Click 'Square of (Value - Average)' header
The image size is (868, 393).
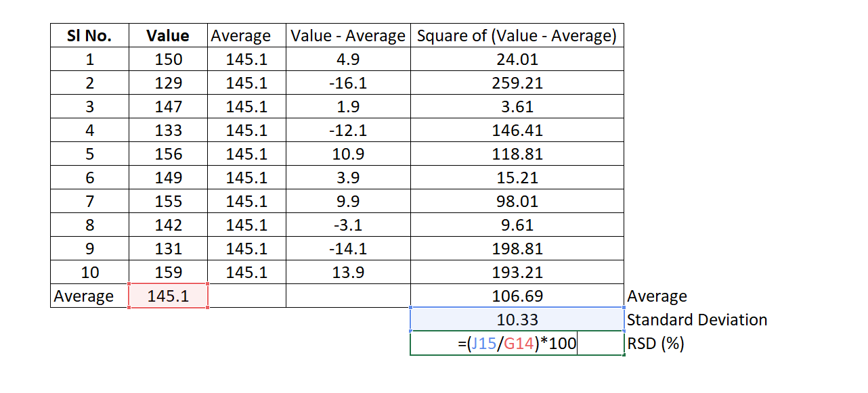[x=517, y=35]
